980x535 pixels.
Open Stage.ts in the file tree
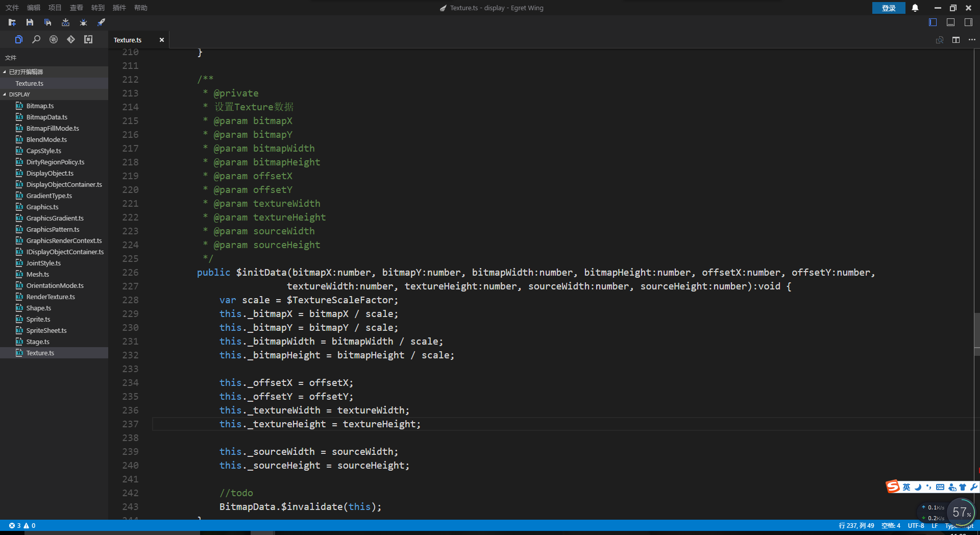tap(54, 342)
